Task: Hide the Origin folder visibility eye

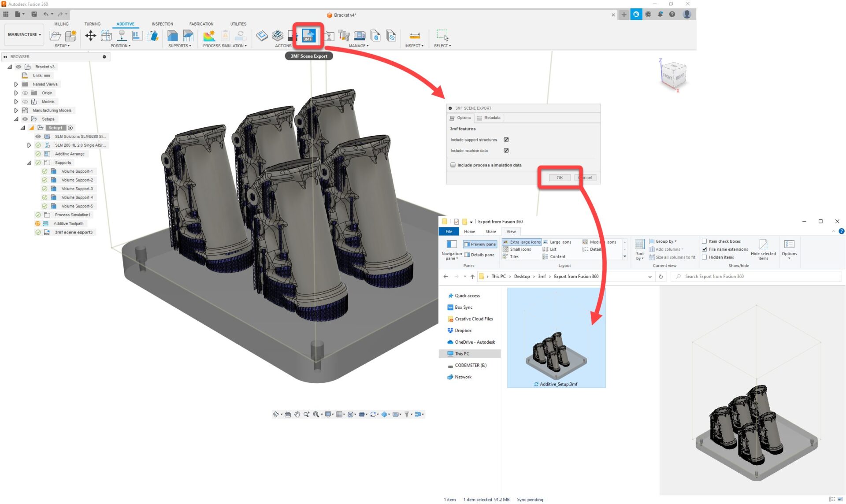Action: [x=25, y=93]
